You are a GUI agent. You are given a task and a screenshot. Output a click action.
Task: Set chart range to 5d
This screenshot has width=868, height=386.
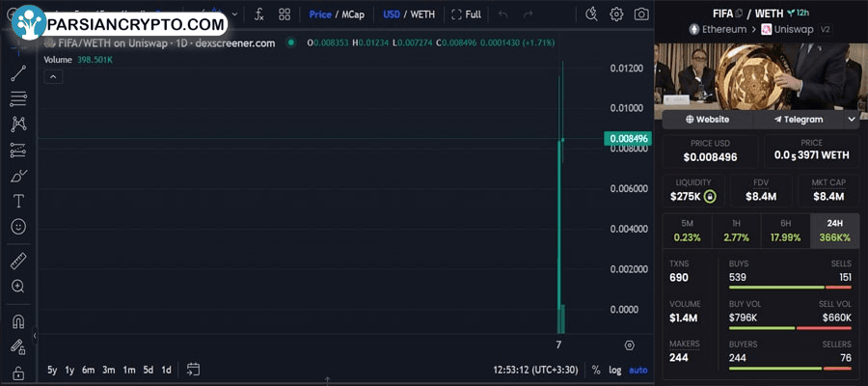pos(148,370)
